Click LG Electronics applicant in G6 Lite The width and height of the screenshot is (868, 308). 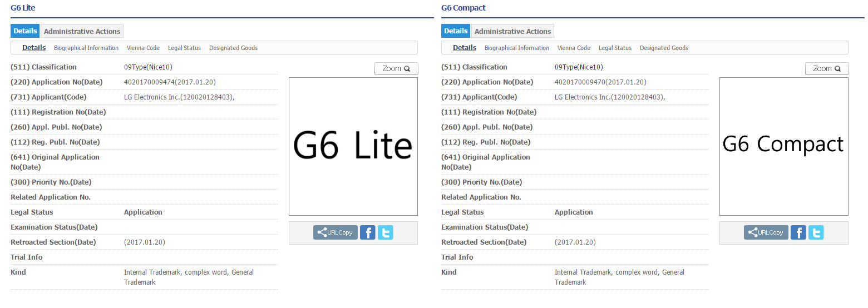tap(179, 97)
